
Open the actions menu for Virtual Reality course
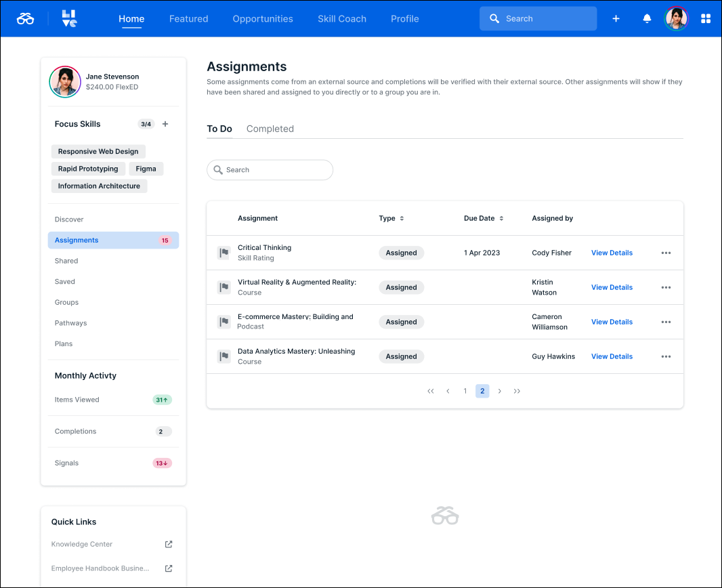pyautogui.click(x=666, y=287)
